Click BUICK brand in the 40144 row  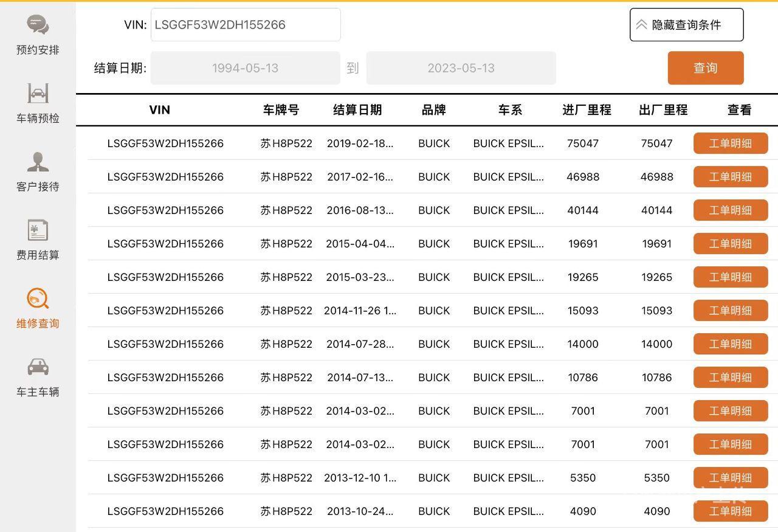[x=434, y=210]
